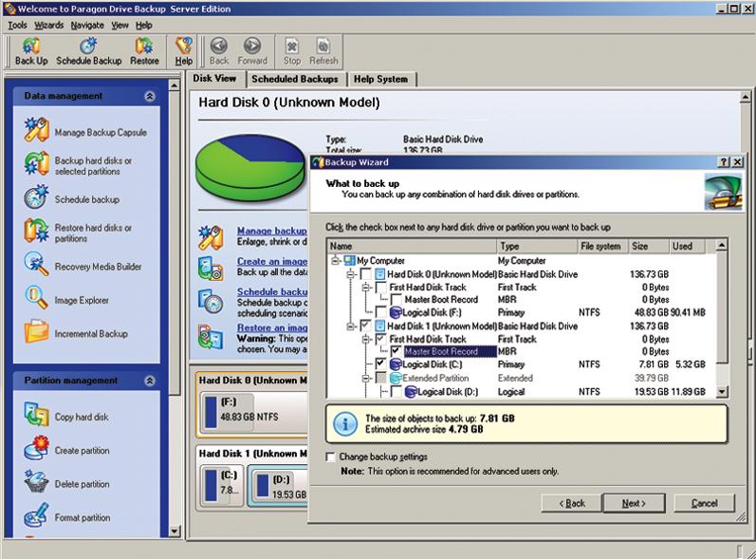Enable Change backup settings

(x=331, y=457)
